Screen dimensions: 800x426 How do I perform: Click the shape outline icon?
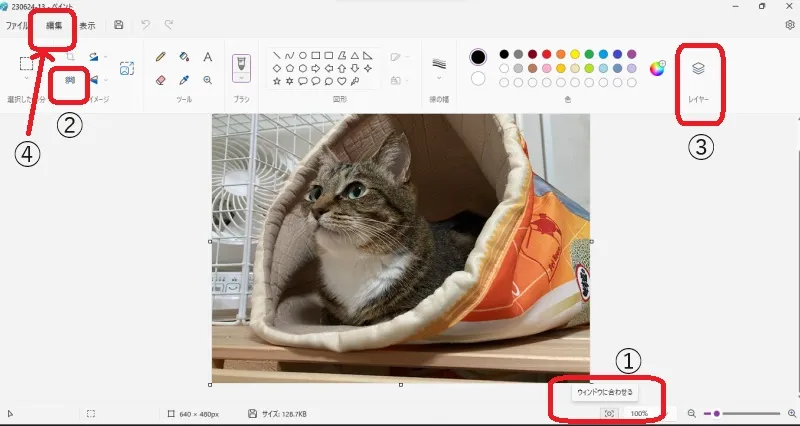coord(395,57)
